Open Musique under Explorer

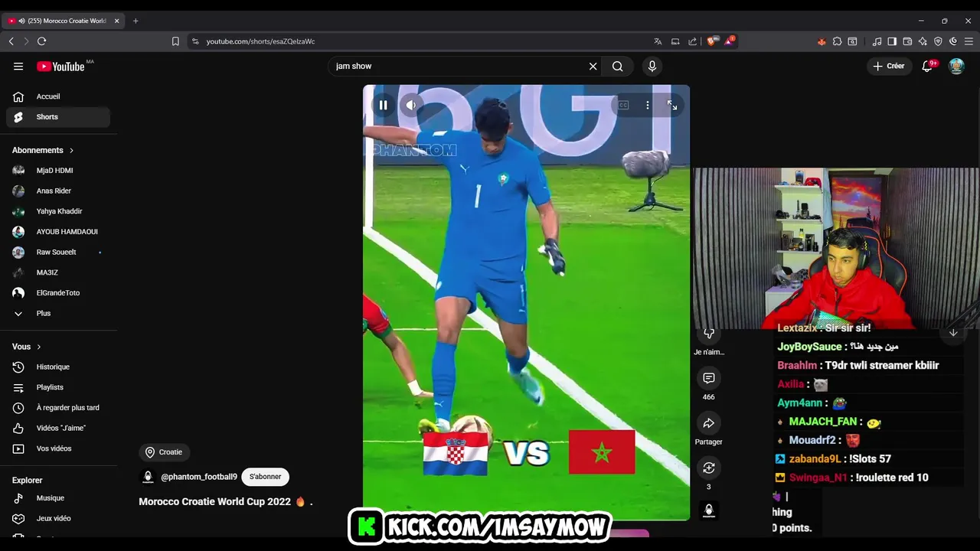58,498
